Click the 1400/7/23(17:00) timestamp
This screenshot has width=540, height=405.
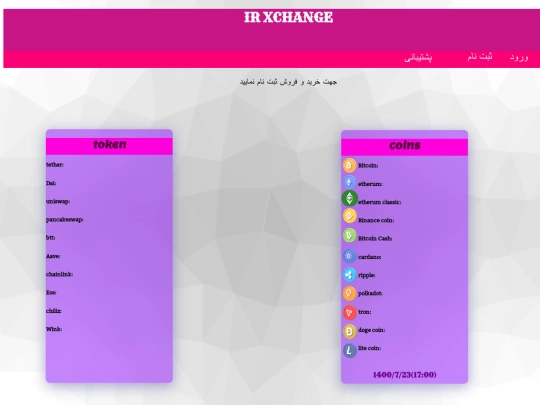[x=405, y=375]
